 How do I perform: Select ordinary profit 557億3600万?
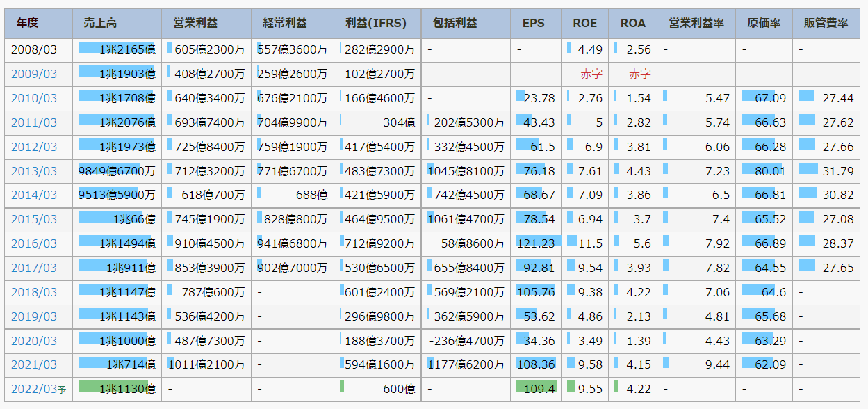coord(292,49)
